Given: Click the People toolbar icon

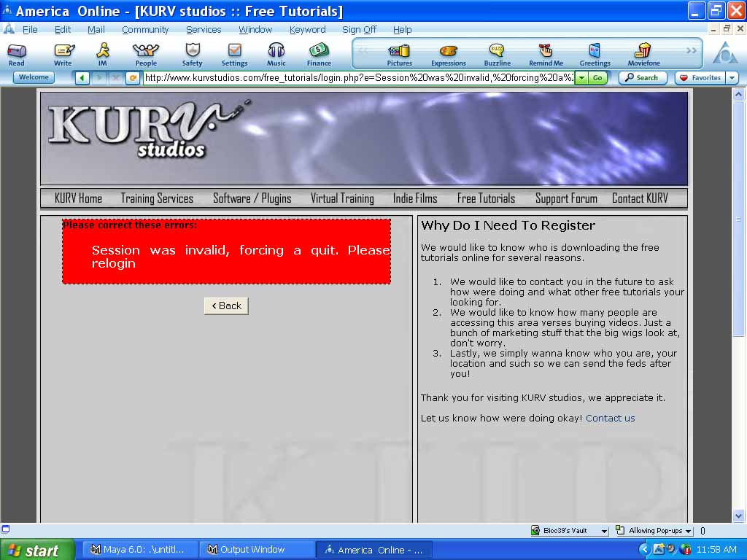Looking at the screenshot, I should 146,53.
